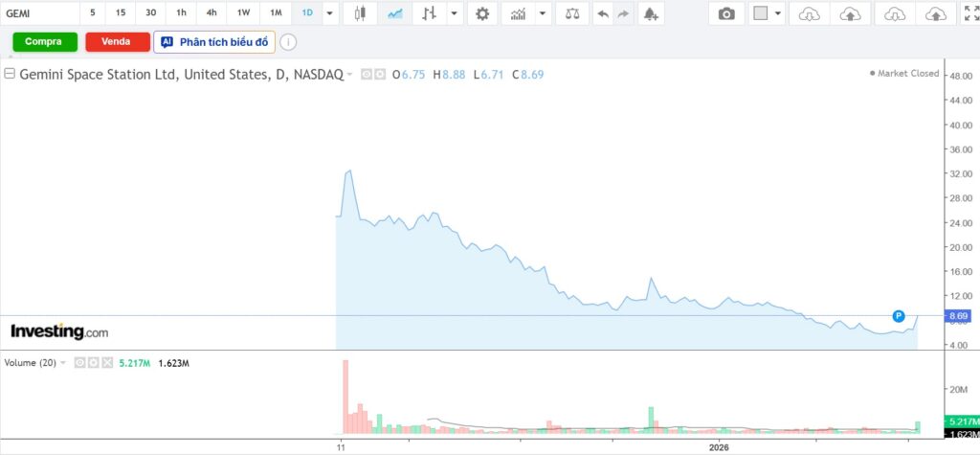Open the Phân tích biểu đồ AI button
Screen dimensions: 980x455
214,42
